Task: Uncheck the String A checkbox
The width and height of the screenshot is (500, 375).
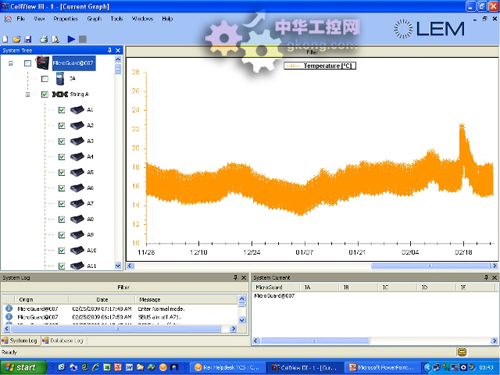Action: click(45, 94)
